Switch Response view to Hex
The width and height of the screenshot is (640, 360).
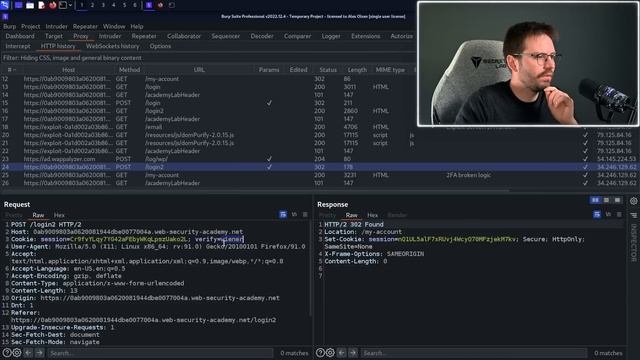[372, 215]
